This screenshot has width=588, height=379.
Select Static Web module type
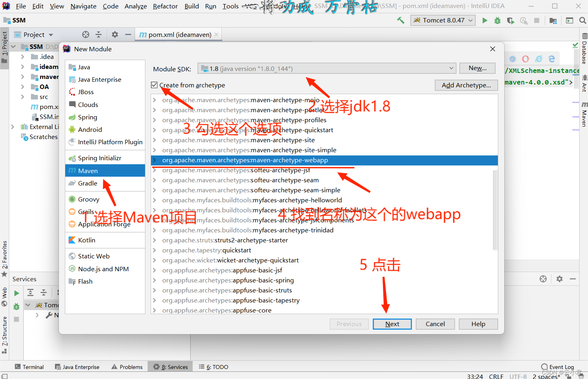[x=105, y=256]
